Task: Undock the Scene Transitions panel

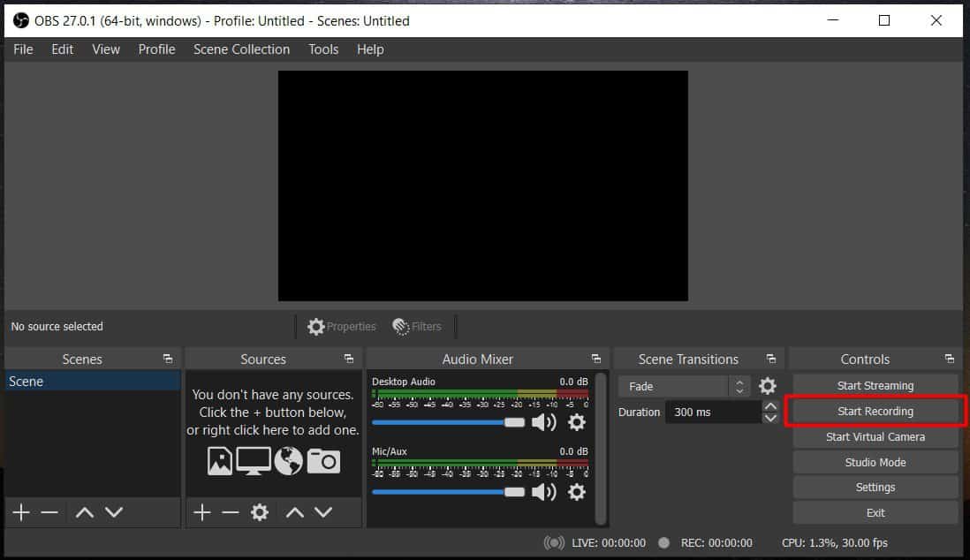Action: (771, 359)
